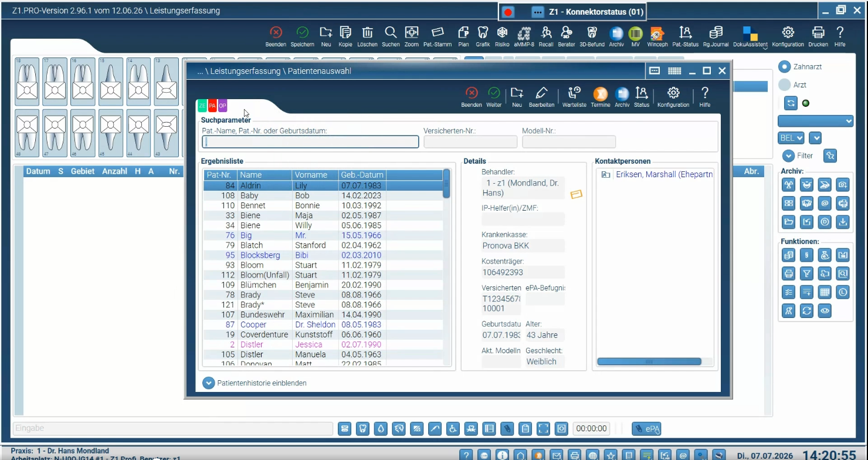Select the red PA tab

click(212, 106)
